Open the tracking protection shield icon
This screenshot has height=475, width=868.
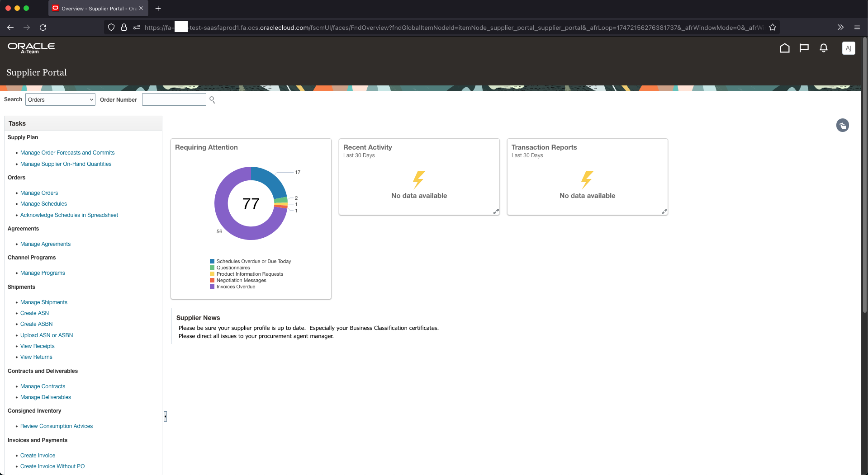click(111, 28)
